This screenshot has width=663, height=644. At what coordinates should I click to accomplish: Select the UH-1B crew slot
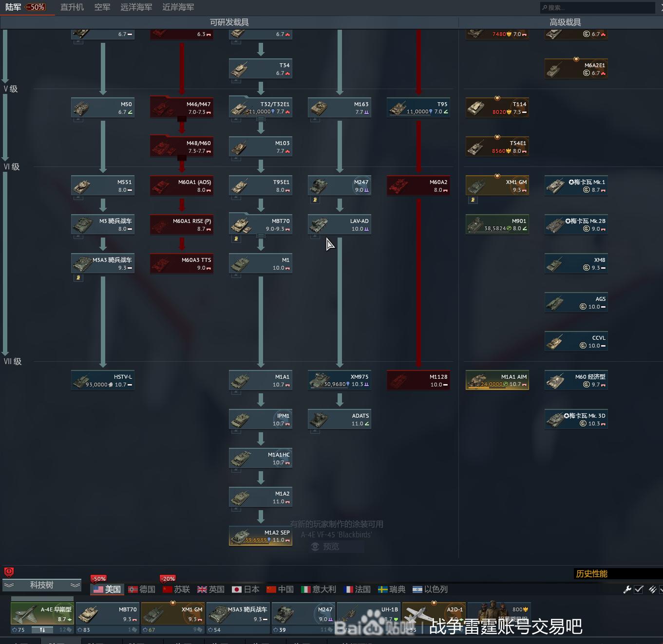369,614
